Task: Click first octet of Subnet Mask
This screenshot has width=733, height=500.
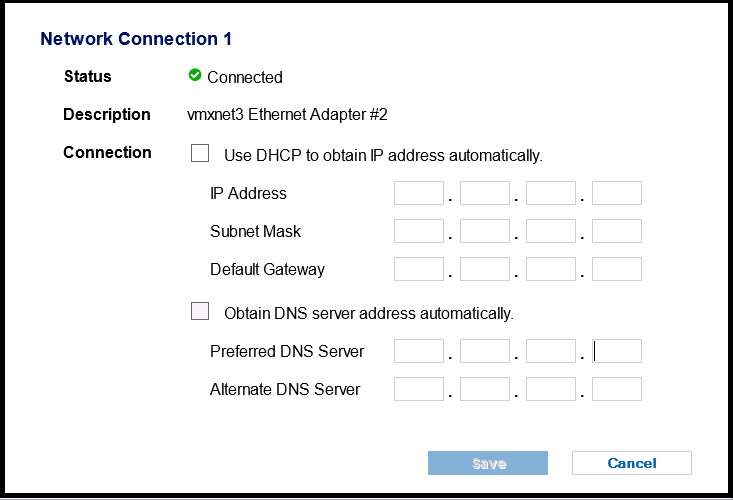Action: point(419,231)
